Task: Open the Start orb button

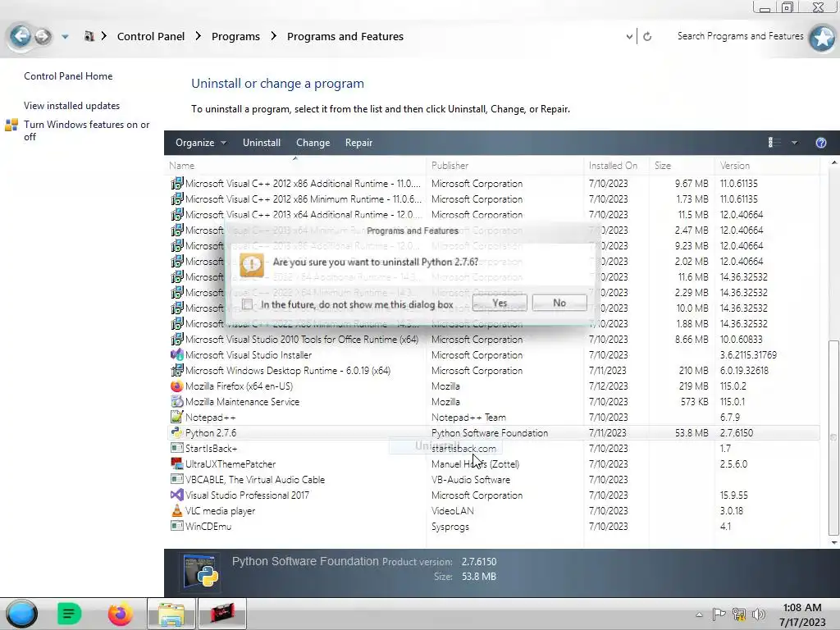Action: click(x=21, y=614)
